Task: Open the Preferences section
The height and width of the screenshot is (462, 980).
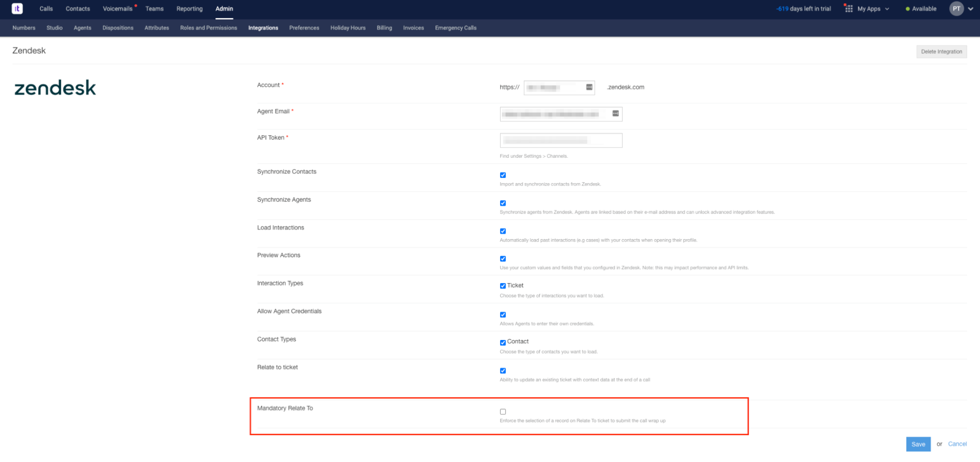Action: pos(304,28)
